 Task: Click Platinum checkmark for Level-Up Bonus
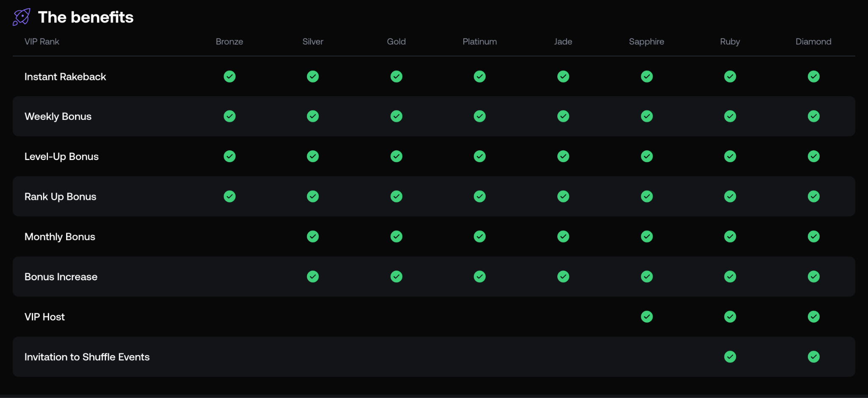479,157
